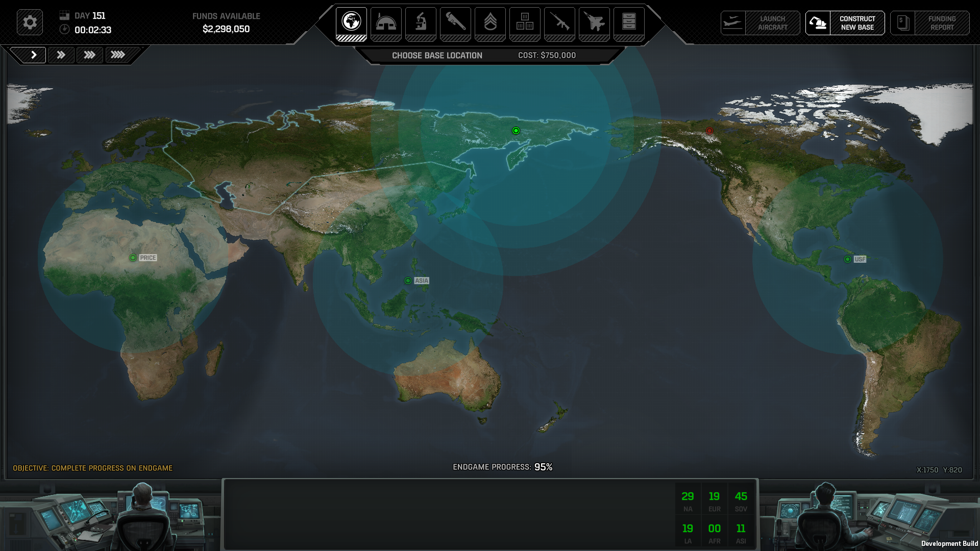
Task: Open the settings gear menu
Action: click(x=30, y=22)
